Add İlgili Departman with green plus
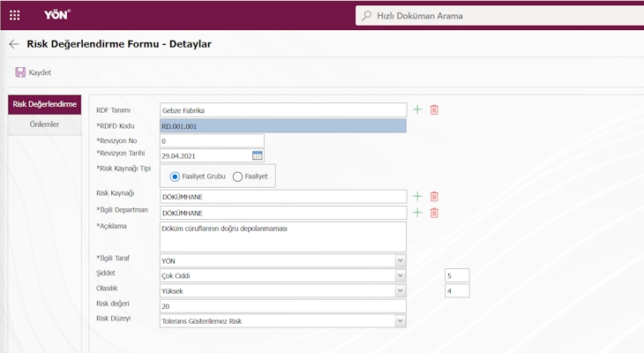The image size is (644, 353). [x=417, y=213]
